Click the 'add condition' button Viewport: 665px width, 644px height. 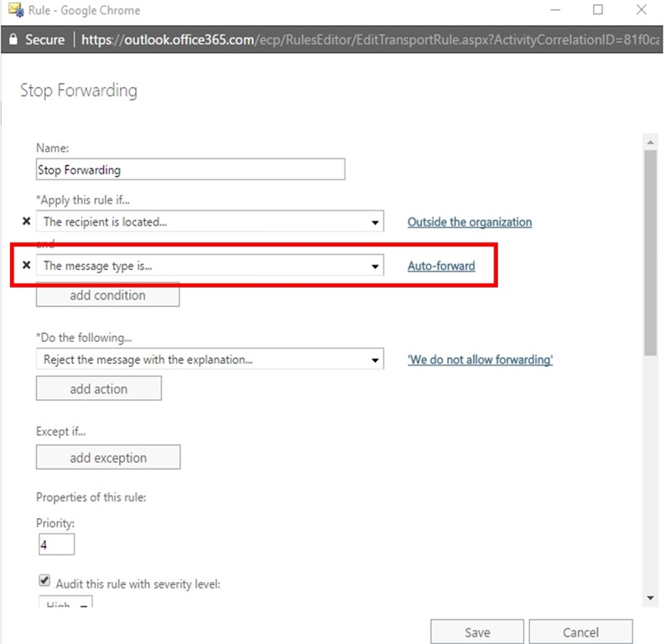[x=107, y=294]
